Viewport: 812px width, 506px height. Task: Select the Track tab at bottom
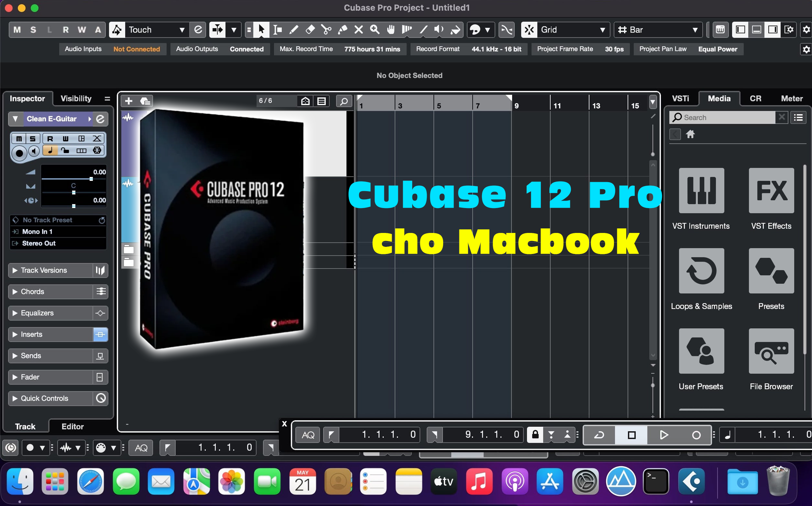tap(25, 426)
